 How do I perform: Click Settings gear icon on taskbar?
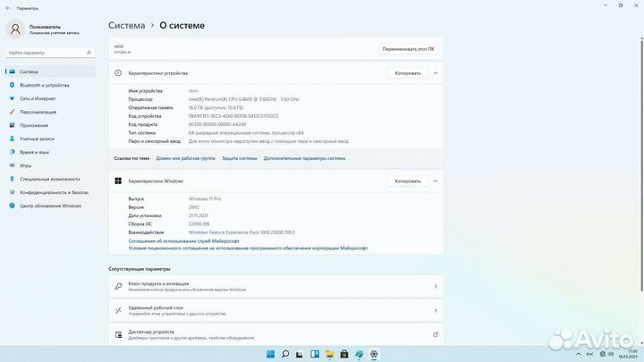click(x=374, y=354)
